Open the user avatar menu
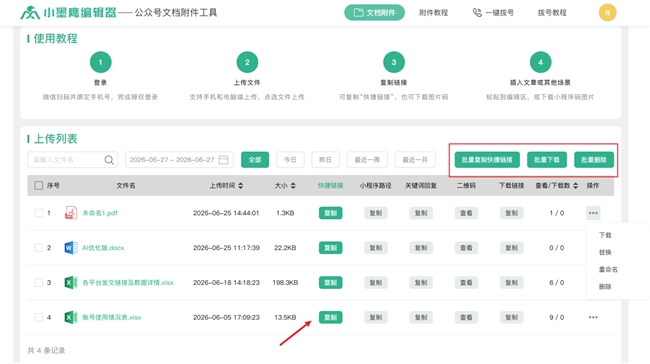650x364 pixels. click(x=607, y=12)
